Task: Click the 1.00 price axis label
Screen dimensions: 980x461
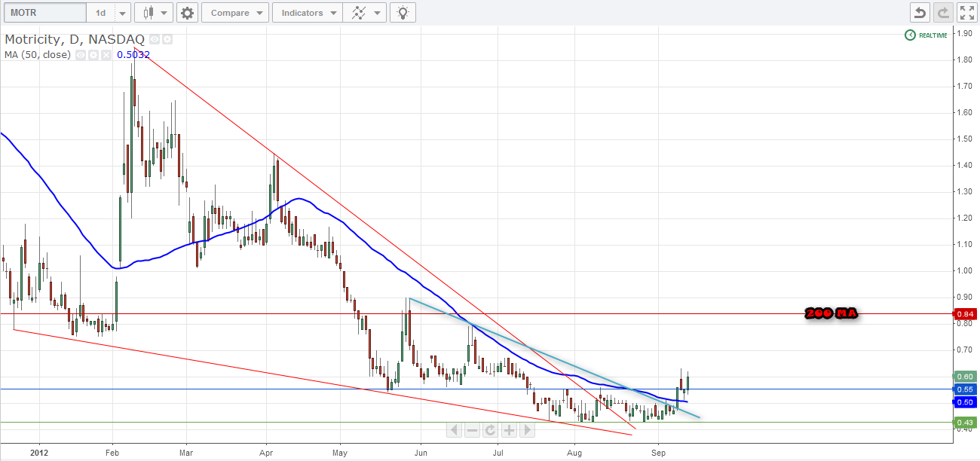Action: tap(966, 270)
